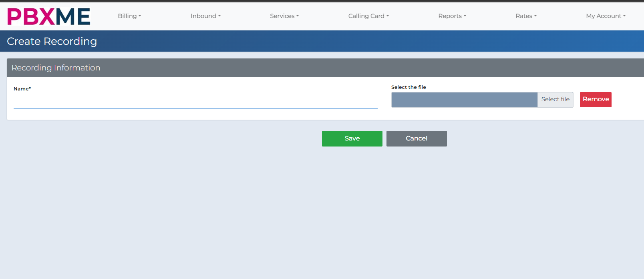Expand the Inbound menu

[205, 16]
